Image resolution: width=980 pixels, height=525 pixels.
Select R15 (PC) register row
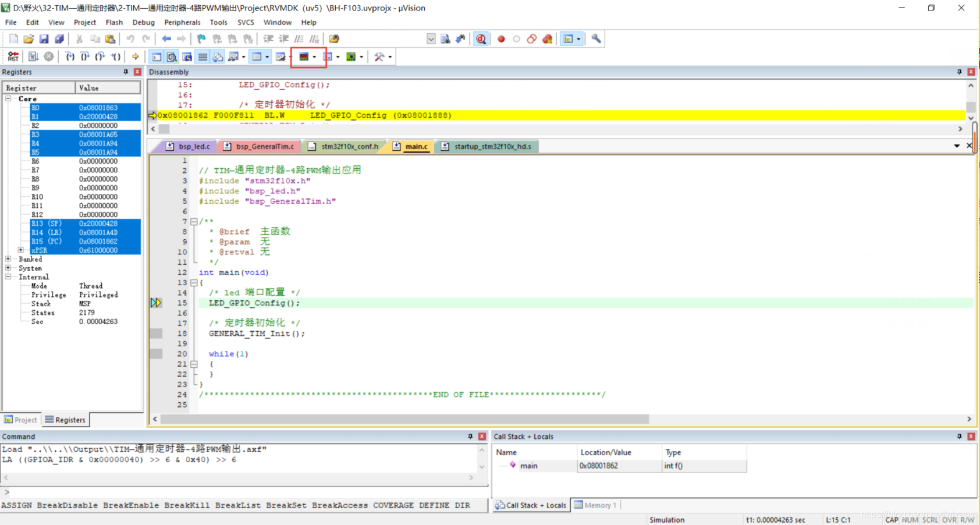click(x=85, y=241)
